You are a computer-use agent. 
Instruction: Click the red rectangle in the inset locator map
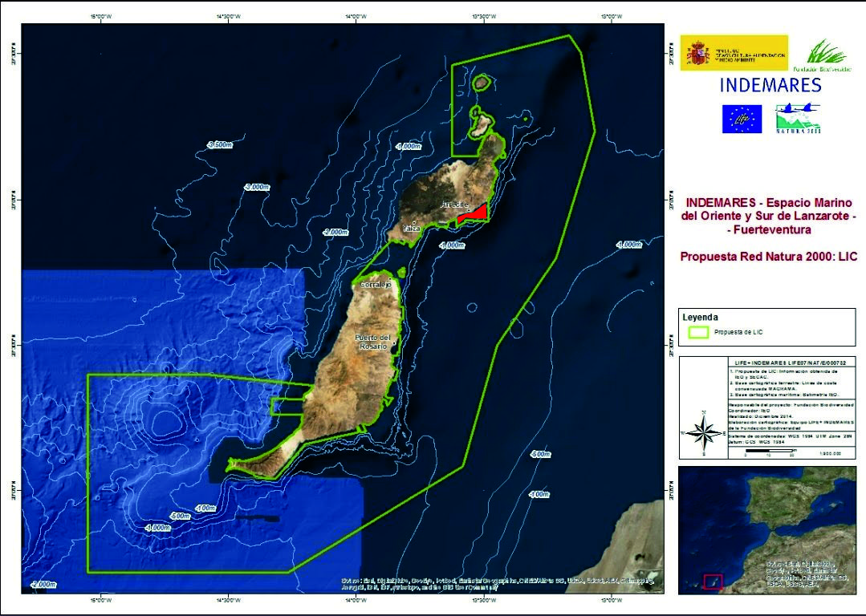713,582
